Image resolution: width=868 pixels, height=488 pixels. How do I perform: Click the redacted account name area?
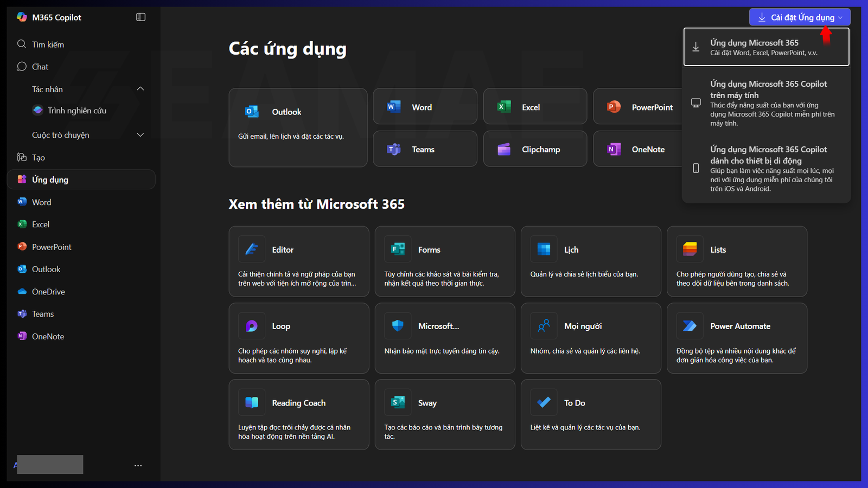(x=50, y=465)
